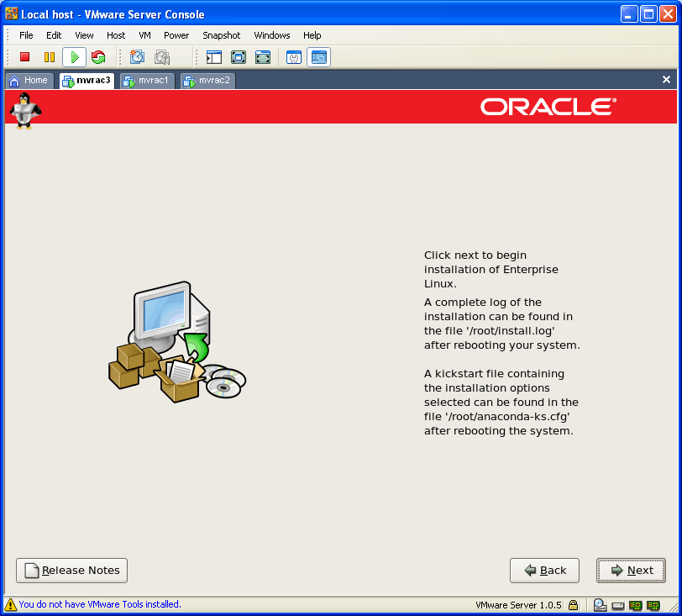This screenshot has width=682, height=616.
Task: Go to the Home tab
Action: [x=29, y=81]
